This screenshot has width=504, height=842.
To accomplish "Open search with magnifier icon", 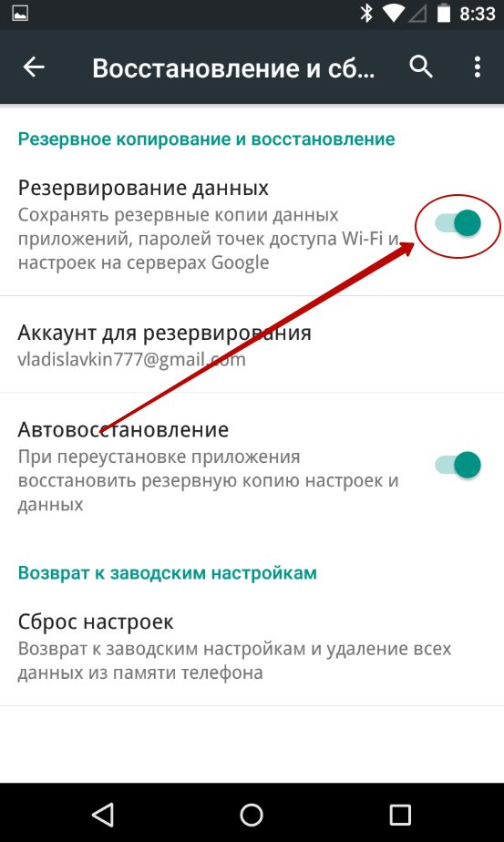I will point(421,67).
